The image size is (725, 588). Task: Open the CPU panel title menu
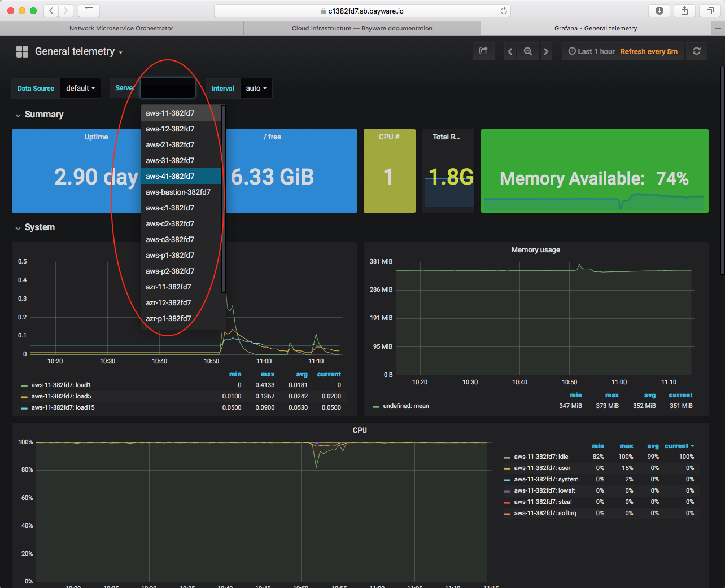point(360,430)
